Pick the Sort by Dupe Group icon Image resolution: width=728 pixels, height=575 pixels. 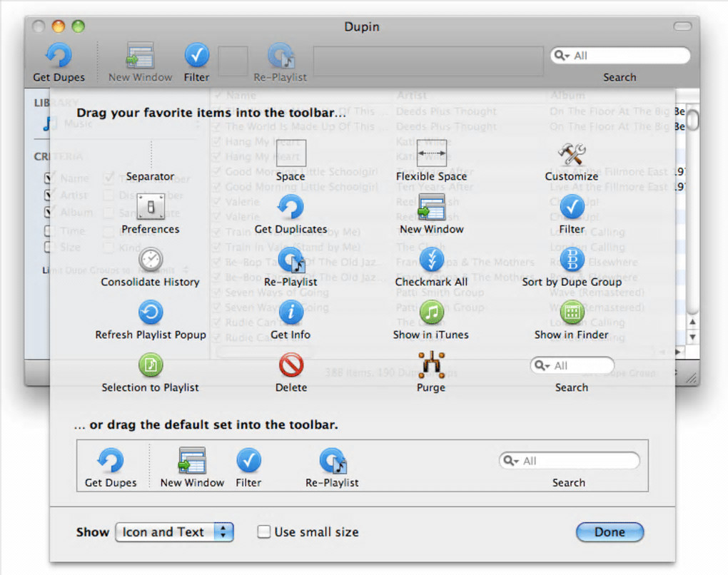tap(572, 260)
